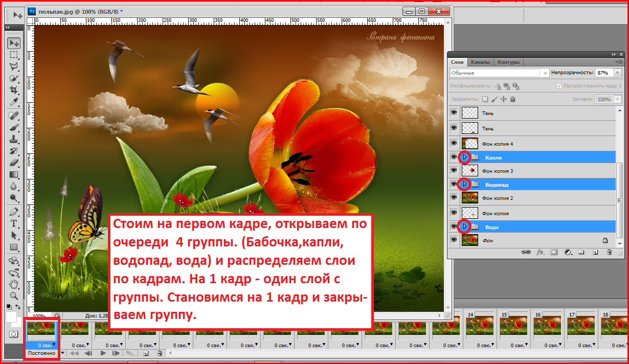Select the Clone Stamp tool

click(14, 139)
